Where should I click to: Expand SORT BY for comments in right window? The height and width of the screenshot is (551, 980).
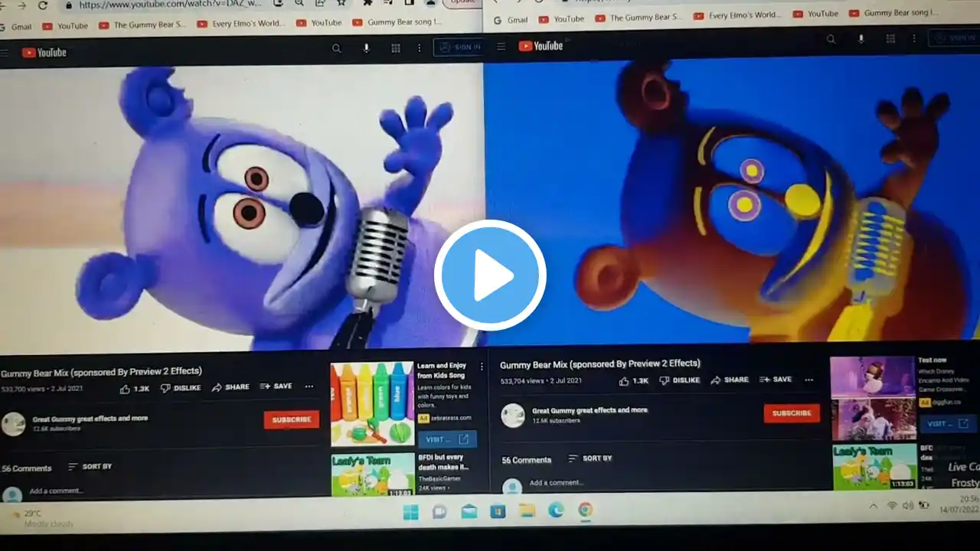pos(590,458)
